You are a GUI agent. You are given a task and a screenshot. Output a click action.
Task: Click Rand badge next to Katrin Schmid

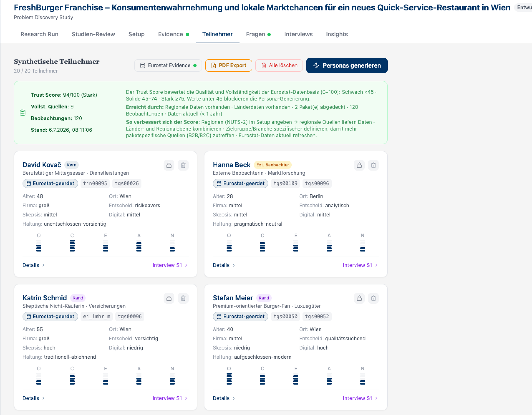(78, 298)
